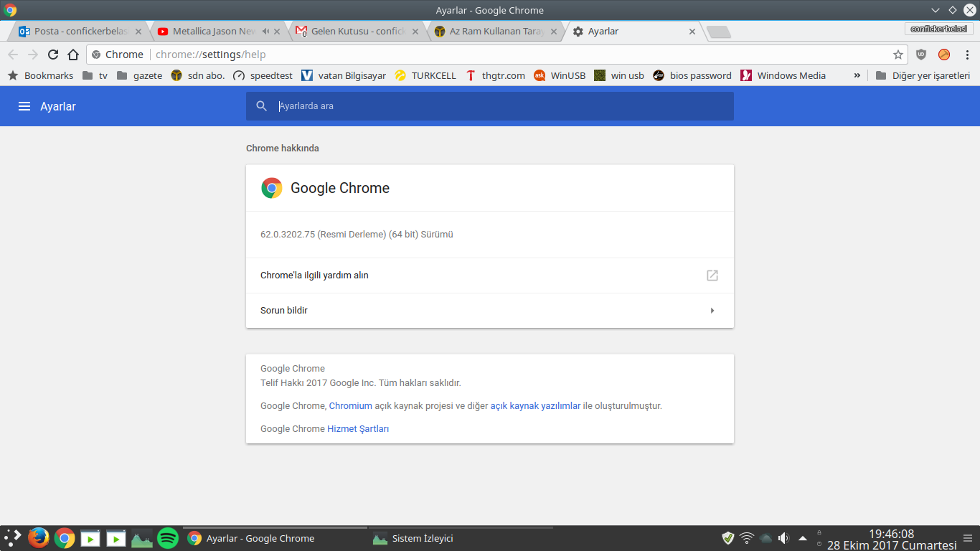980x551 pixels.
Task: Open the açık kaynak yazılımlar link
Action: click(x=535, y=406)
